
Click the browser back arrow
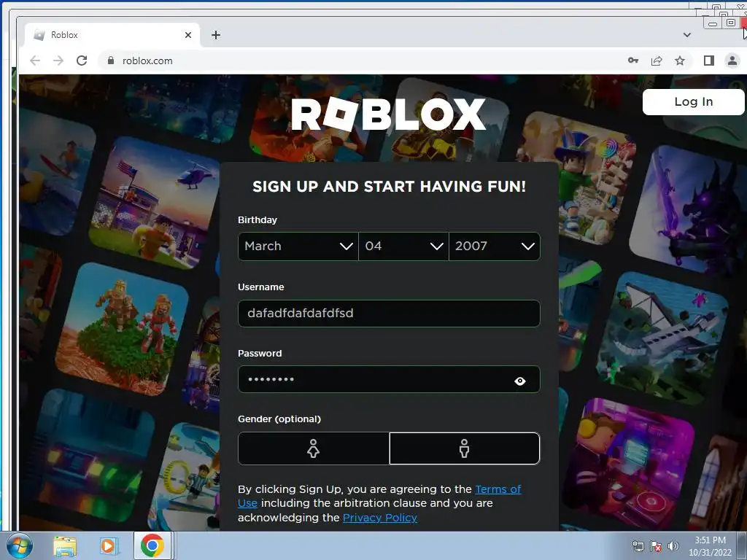(35, 61)
